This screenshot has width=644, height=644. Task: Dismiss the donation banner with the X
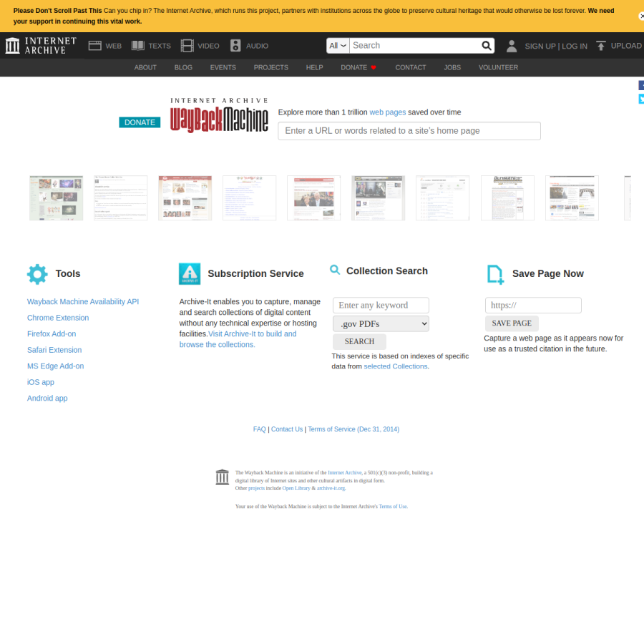tap(641, 16)
